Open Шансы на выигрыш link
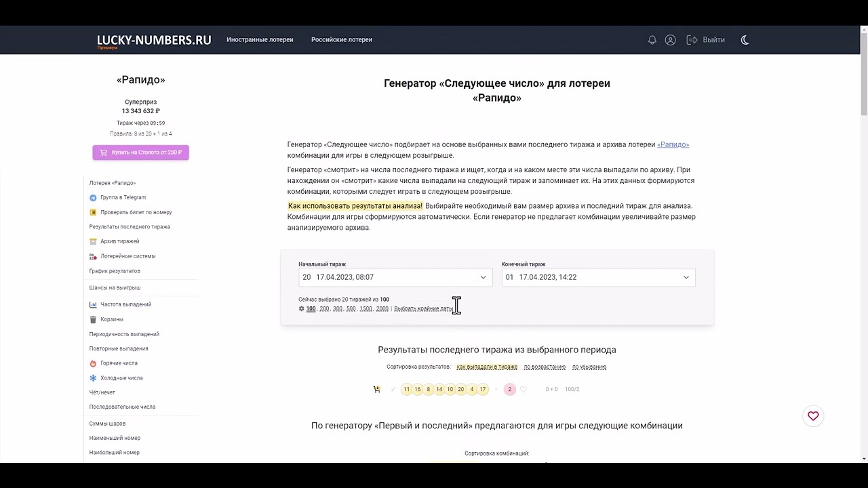 [x=115, y=288]
